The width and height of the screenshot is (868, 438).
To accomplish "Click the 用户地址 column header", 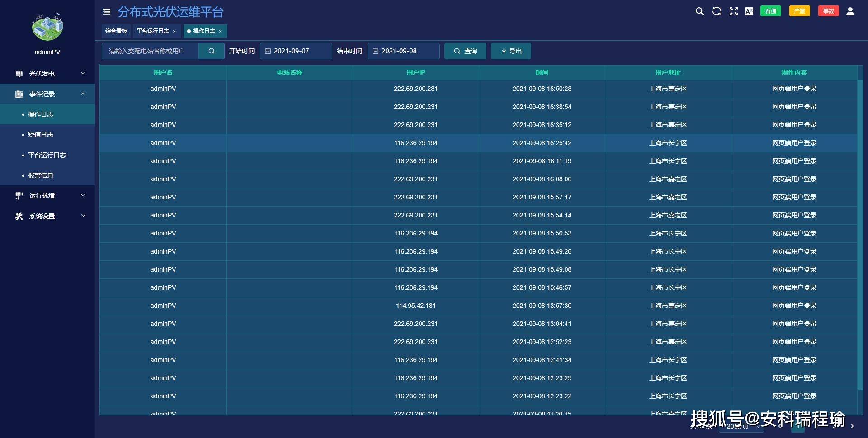I will click(x=668, y=72).
